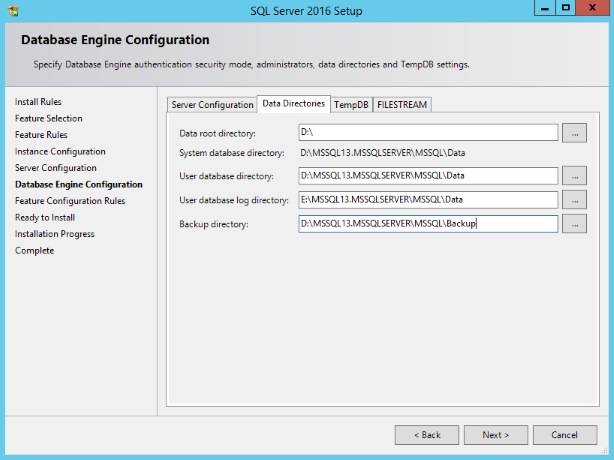Click Ready to Install step
The height and width of the screenshot is (460, 614).
click(45, 217)
